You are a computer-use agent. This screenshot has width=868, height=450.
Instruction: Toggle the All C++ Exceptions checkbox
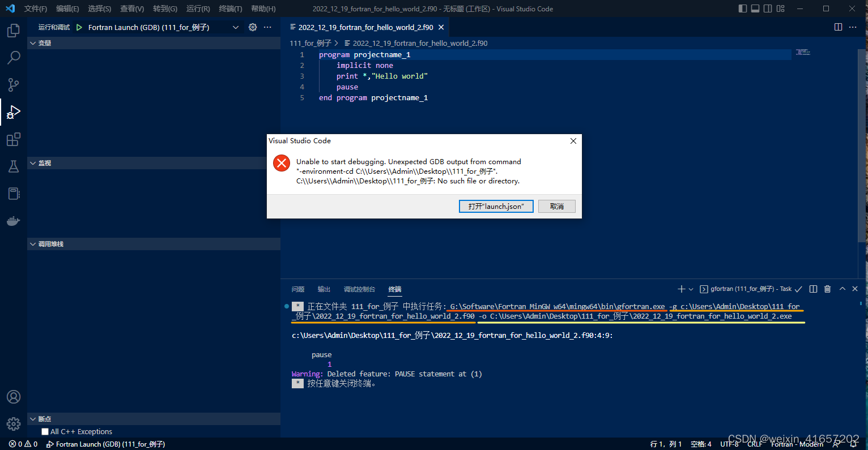click(x=45, y=431)
